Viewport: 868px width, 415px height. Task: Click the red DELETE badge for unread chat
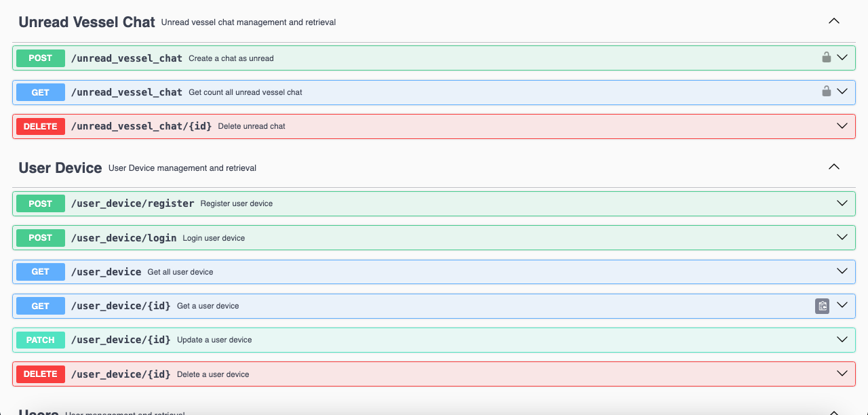click(41, 126)
